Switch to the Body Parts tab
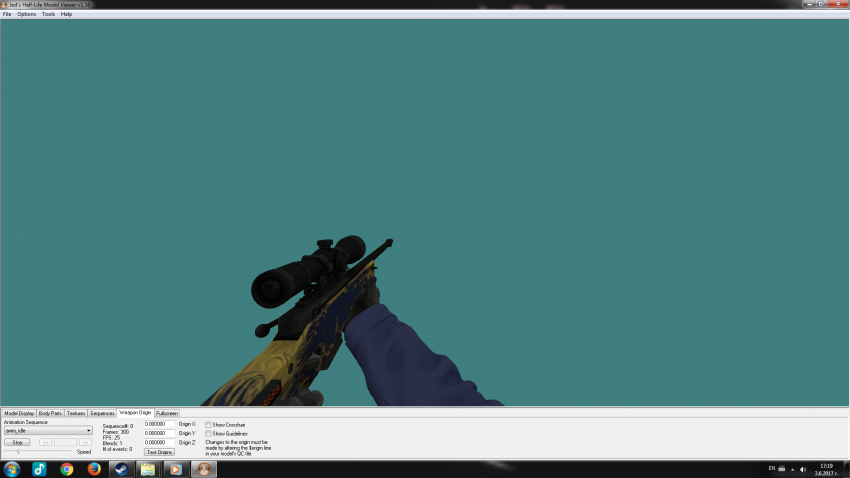This screenshot has height=478, width=850. coord(50,413)
